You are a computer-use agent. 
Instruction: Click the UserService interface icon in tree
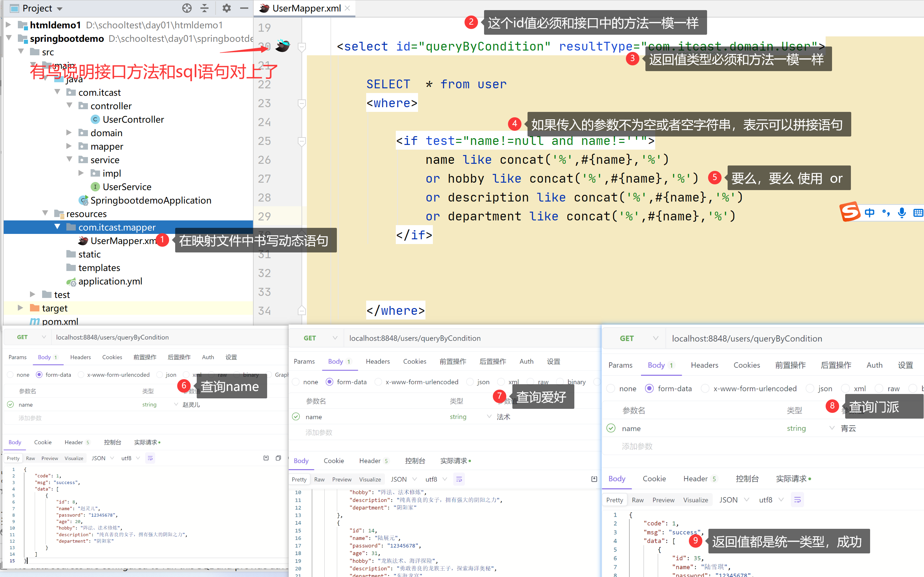[95, 187]
